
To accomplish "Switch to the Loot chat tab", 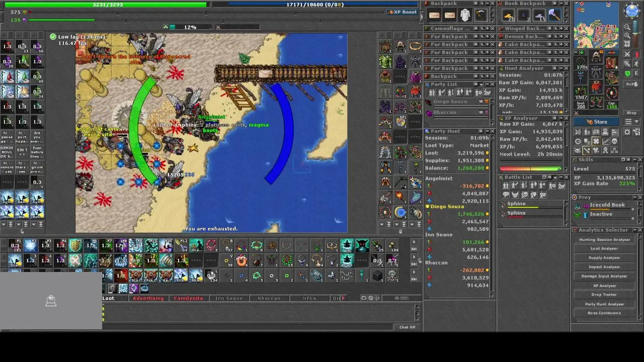I will (x=108, y=298).
